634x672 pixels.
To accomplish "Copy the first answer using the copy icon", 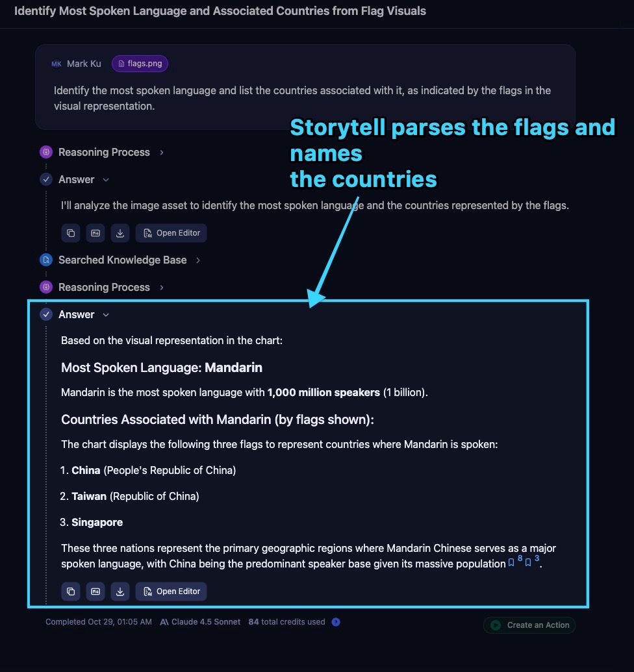I will 71,233.
